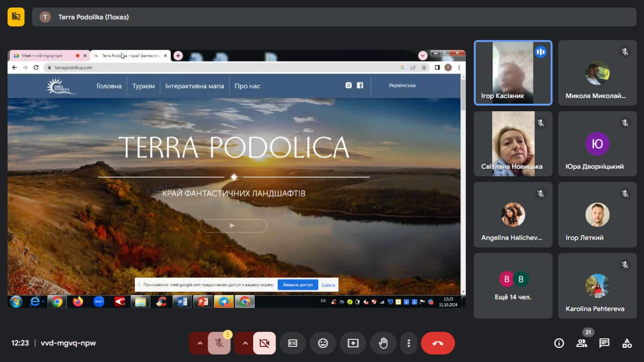This screenshot has height=362, width=644.
Task: Close the Terra Podolica browser tab
Action: pyautogui.click(x=166, y=55)
